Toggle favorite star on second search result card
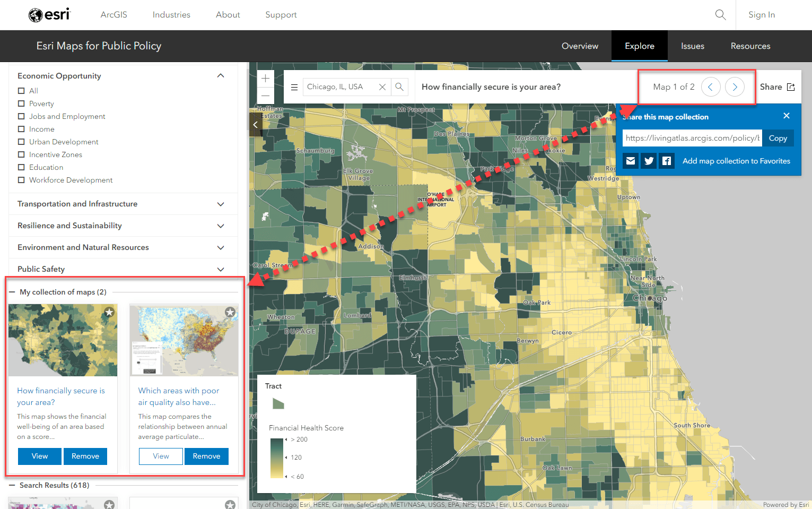This screenshot has height=509, width=812. (x=230, y=504)
